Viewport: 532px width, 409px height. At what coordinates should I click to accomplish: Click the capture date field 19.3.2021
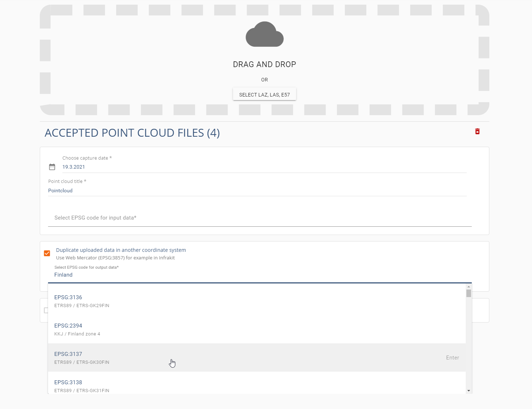[264, 167]
